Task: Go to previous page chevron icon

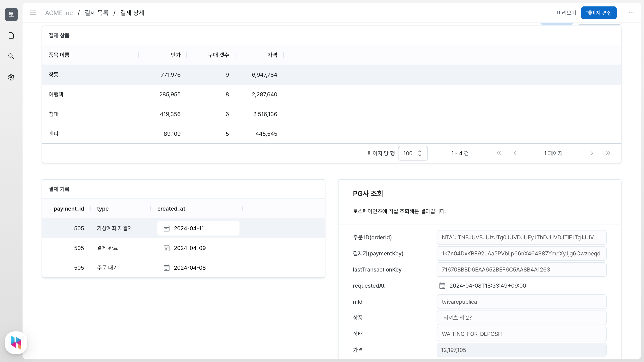Action: [x=515, y=153]
